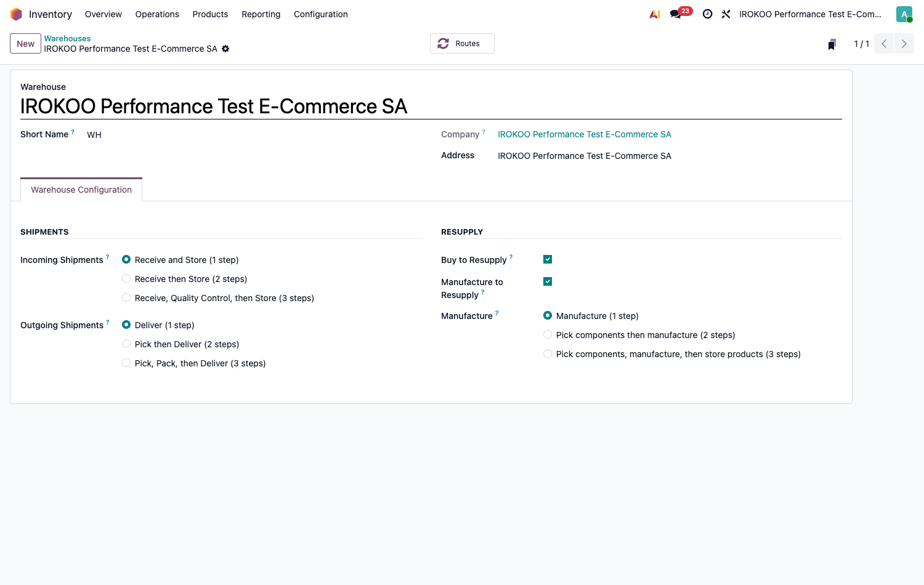
Task: Toggle the Buy to Resupply checkbox
Action: pos(548,260)
